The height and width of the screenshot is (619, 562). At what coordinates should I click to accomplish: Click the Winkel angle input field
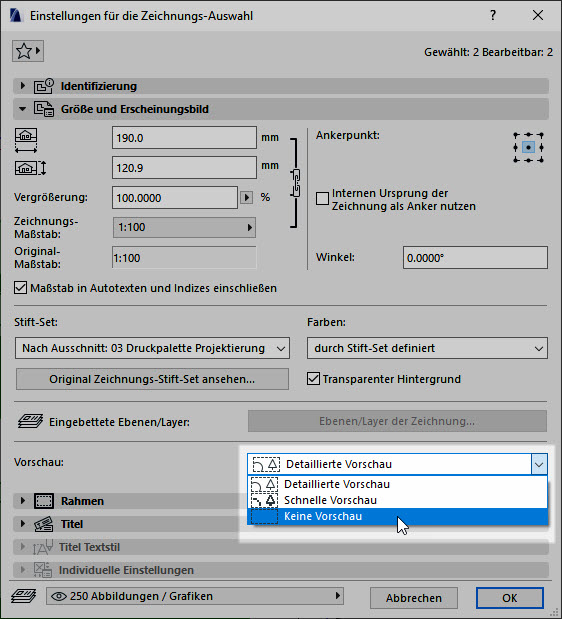point(475,258)
